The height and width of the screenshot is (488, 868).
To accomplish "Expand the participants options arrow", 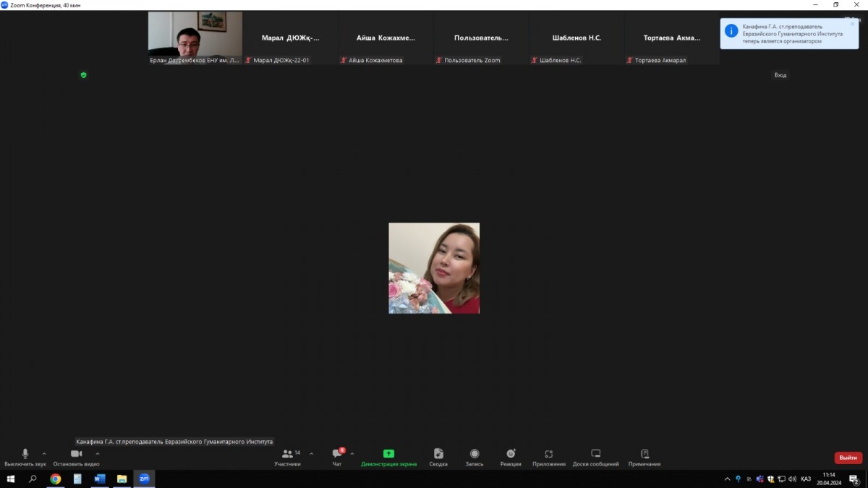I will 312,454.
